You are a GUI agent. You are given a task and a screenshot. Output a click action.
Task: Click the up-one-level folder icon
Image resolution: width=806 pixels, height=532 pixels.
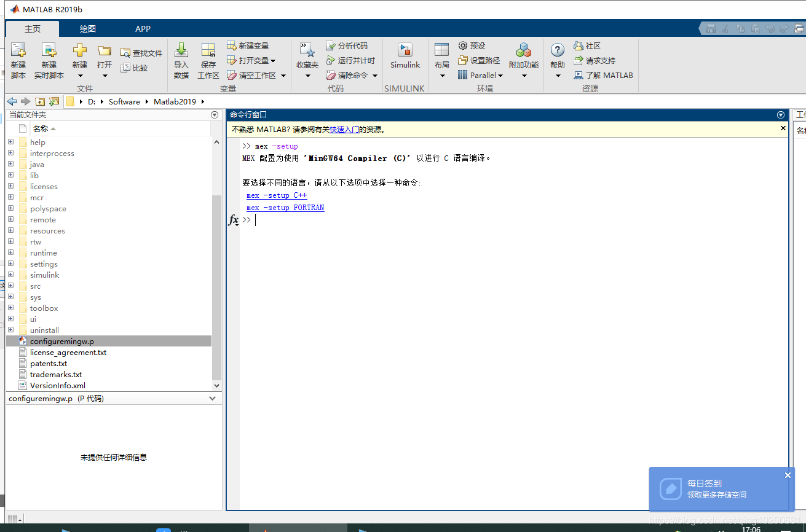click(40, 101)
